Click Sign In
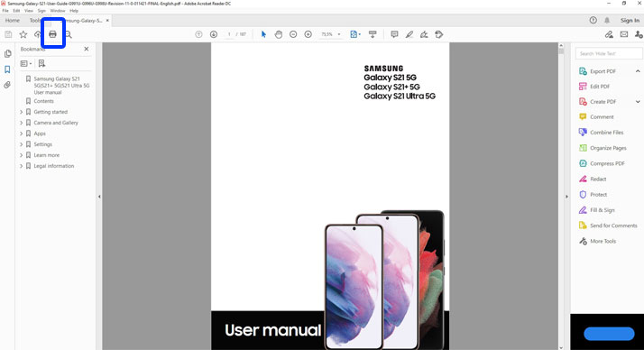Screen dimensions: 644x350 [630, 20]
